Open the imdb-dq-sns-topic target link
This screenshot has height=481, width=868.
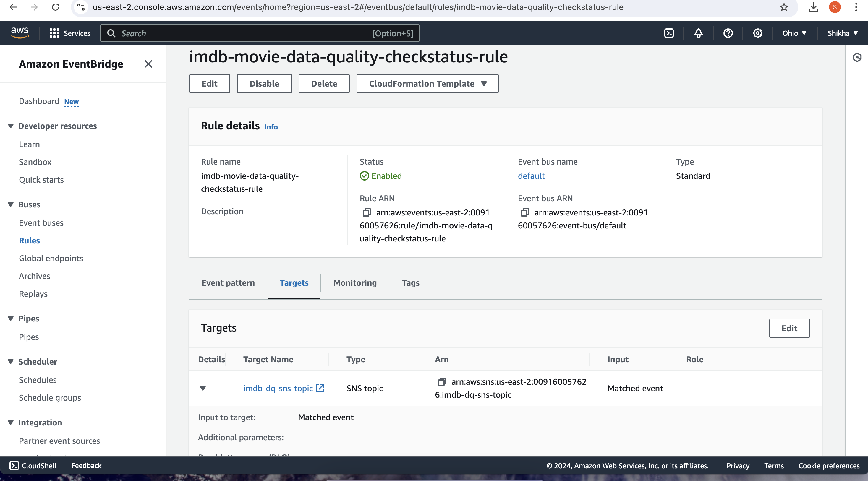(x=278, y=388)
